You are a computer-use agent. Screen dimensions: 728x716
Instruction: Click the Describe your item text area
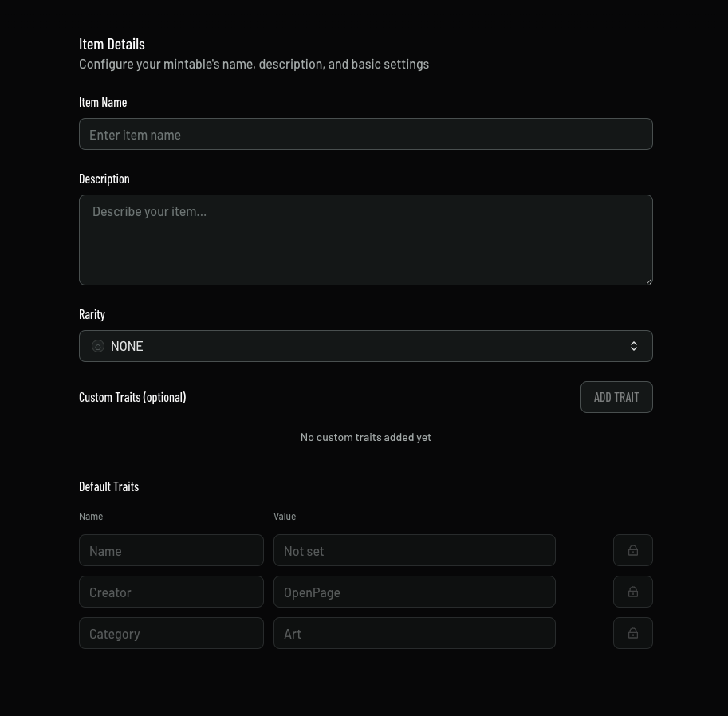tap(365, 239)
